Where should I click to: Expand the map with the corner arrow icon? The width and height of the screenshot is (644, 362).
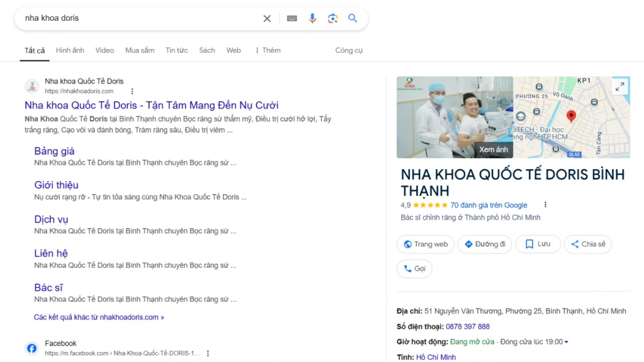point(620,86)
